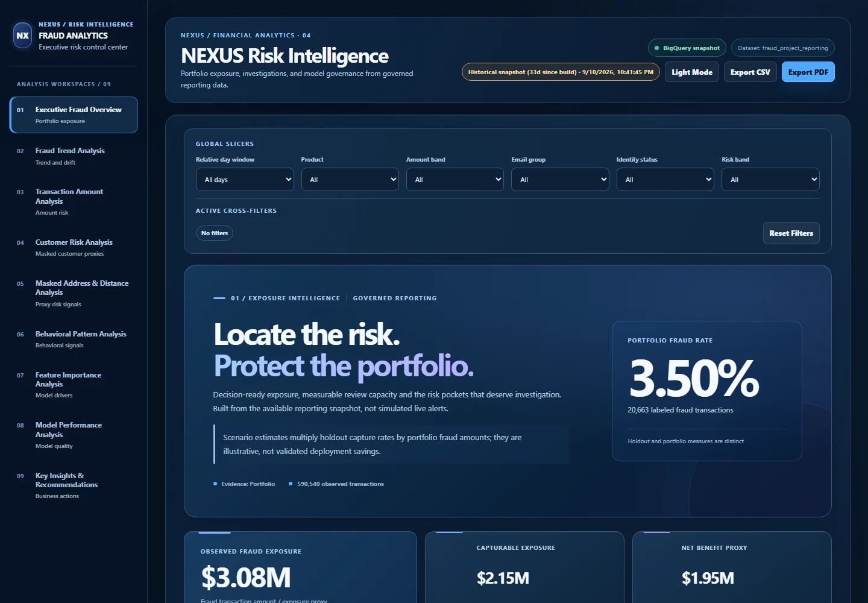The width and height of the screenshot is (868, 603).
Task: Select Transaction Amount Analysis workspace
Action: (74, 201)
